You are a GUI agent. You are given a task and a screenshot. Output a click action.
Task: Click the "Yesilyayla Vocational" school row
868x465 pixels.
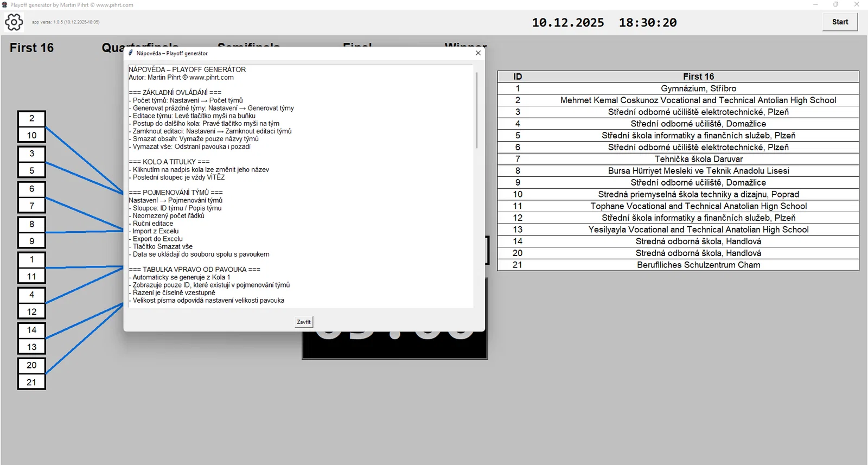[698, 230]
